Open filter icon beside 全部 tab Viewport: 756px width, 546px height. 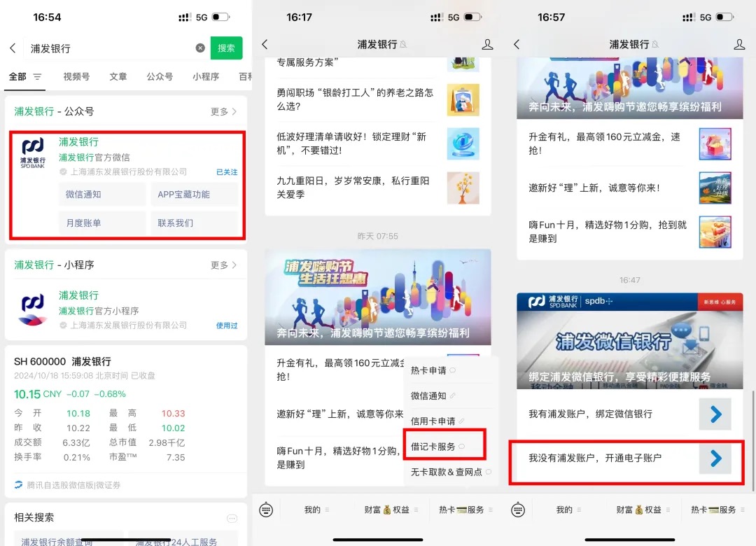point(37,77)
